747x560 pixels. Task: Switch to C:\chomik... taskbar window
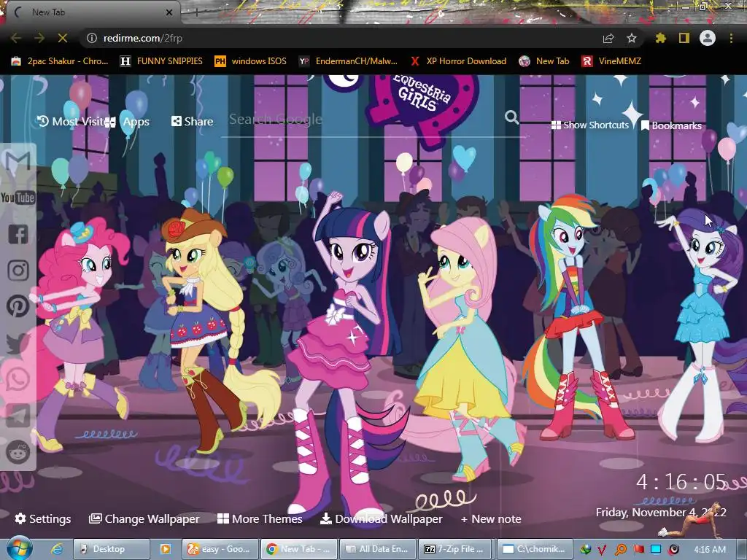pyautogui.click(x=533, y=549)
